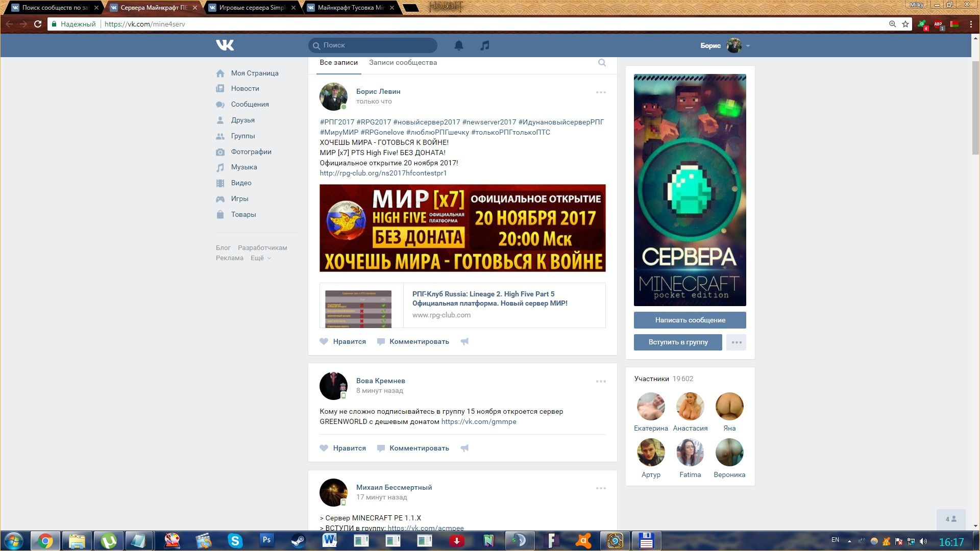Click the Фотографии camera icon in the sidebar
Image resolution: width=980 pixels, height=551 pixels.
220,152
